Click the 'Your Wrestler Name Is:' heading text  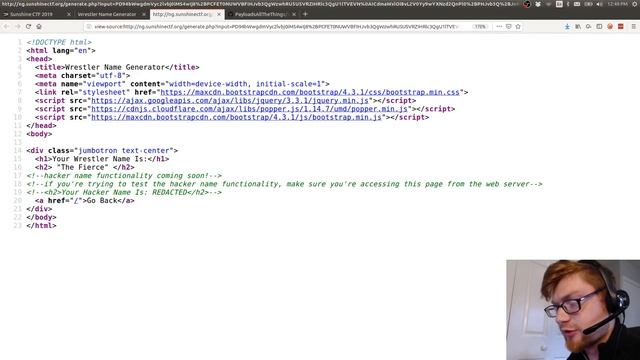tap(100, 159)
